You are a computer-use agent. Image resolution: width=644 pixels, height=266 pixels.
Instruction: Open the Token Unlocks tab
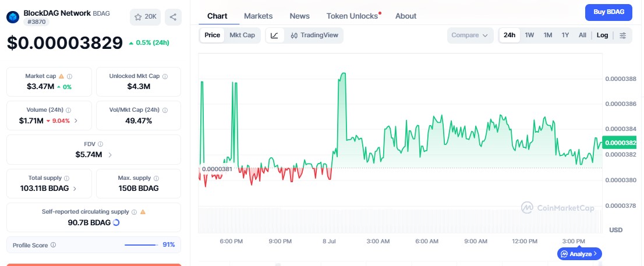click(352, 16)
